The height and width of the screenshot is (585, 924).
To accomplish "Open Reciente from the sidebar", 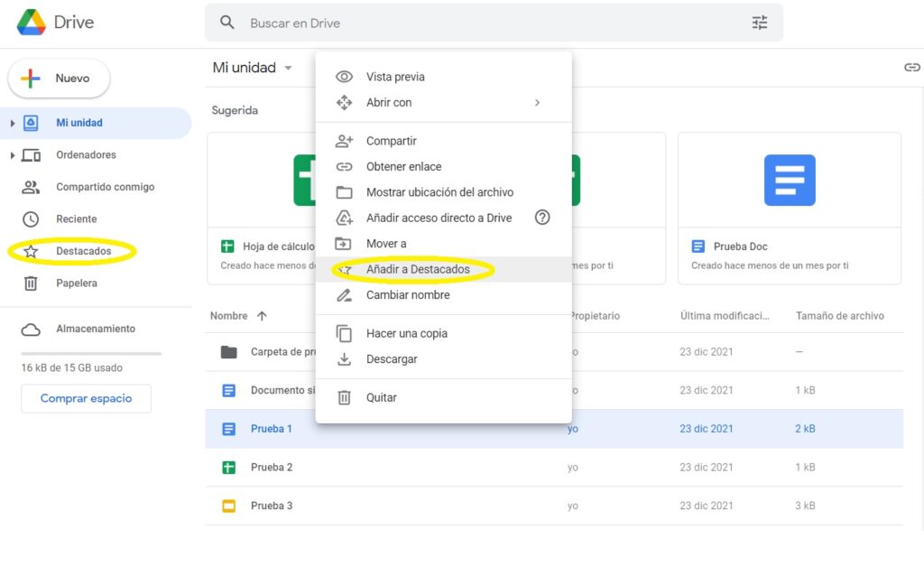I will 76,219.
